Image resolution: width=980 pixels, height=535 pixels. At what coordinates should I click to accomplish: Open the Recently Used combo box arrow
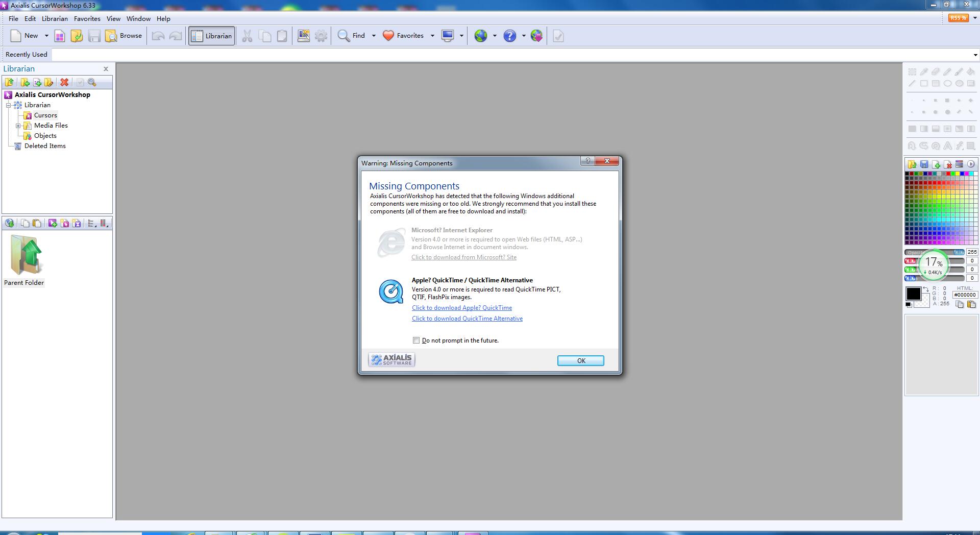(x=975, y=55)
